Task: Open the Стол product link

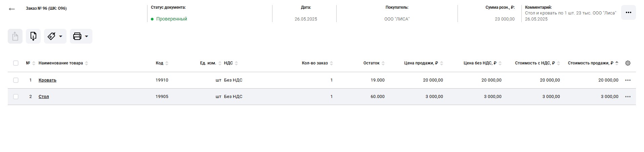Action: pos(44,97)
